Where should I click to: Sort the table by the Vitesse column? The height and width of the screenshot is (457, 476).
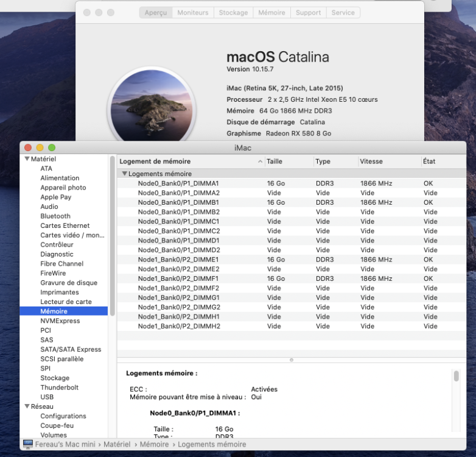coord(390,161)
